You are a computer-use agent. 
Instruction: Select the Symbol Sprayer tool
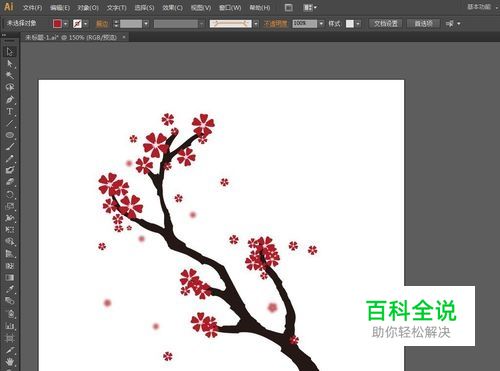[x=10, y=313]
